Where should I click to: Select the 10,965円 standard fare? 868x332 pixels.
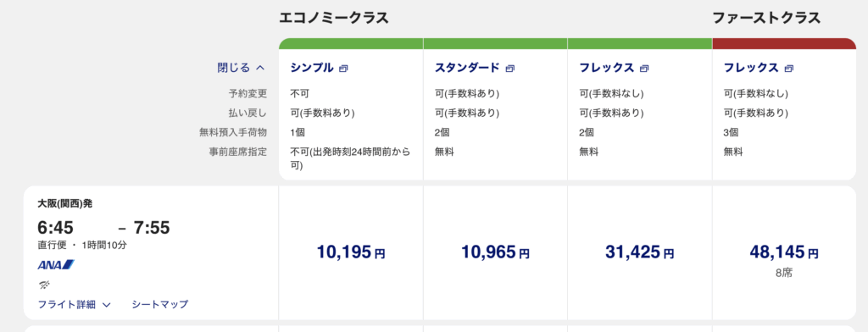point(495,253)
